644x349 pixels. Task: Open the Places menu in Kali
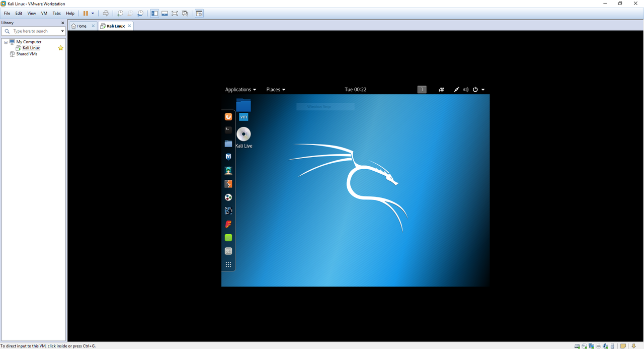tap(276, 90)
